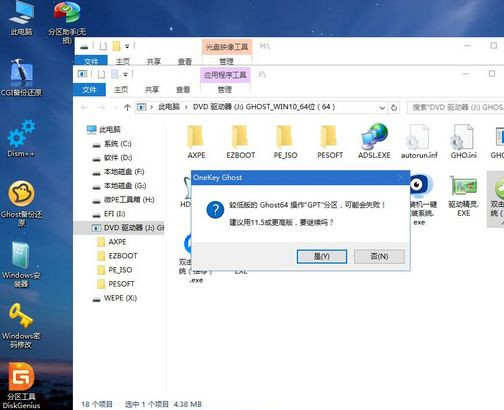Open the AXPE folder in file pane

196,142
